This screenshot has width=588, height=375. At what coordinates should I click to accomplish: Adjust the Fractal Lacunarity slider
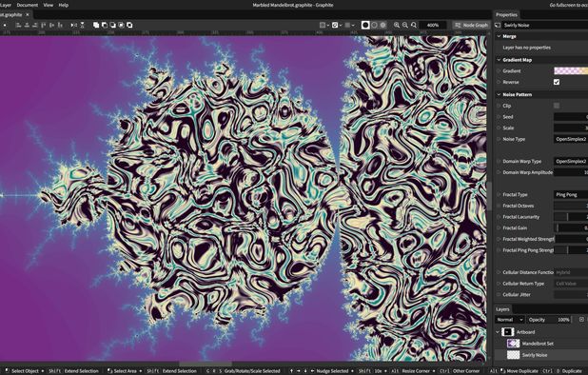(x=571, y=217)
